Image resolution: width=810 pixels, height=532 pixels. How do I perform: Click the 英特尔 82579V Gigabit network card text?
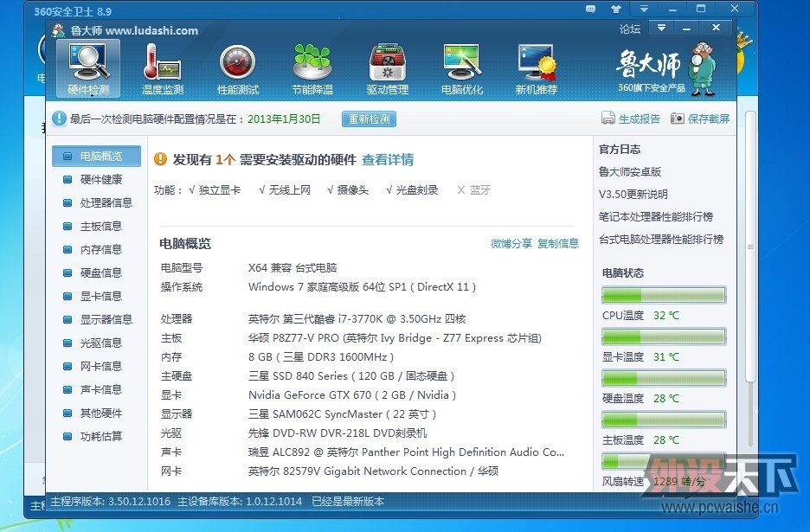(x=373, y=471)
